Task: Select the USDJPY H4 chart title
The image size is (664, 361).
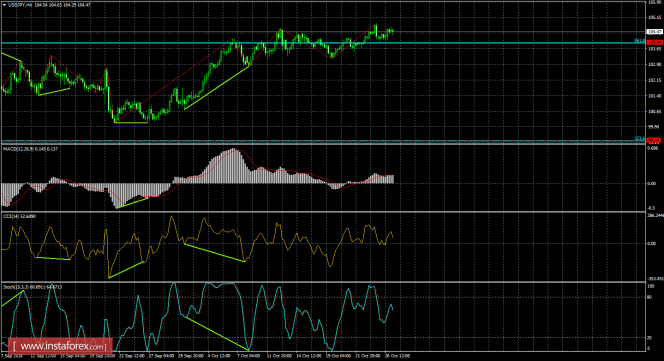Action: (20, 5)
